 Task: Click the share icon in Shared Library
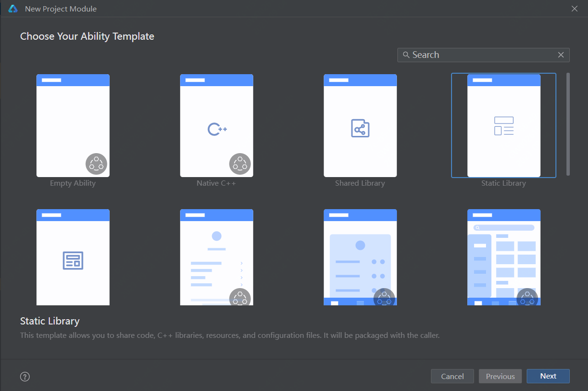(360, 128)
